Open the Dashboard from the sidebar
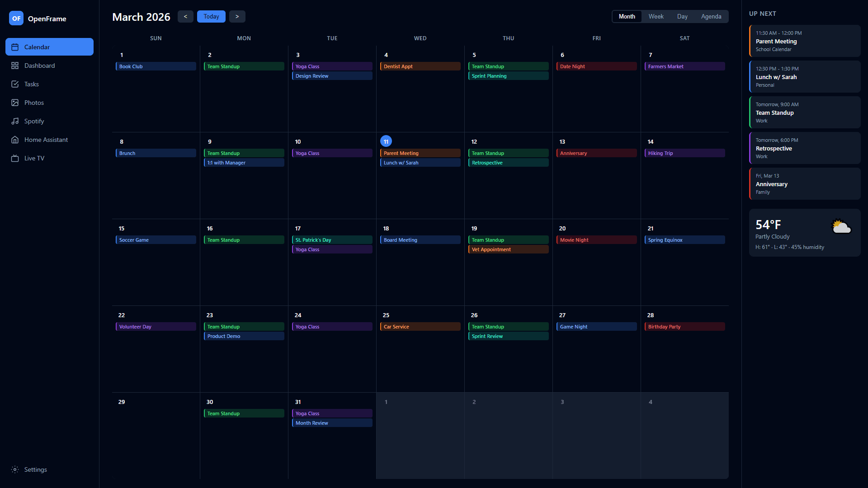 pos(39,66)
